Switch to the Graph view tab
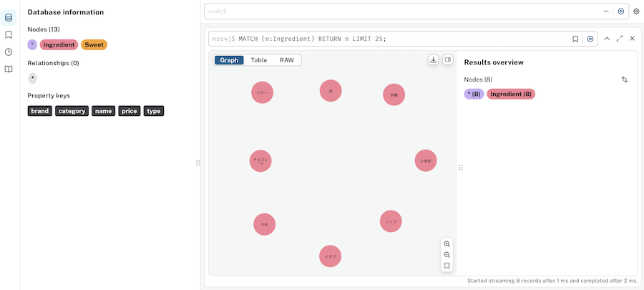644x290 pixels. tap(229, 60)
